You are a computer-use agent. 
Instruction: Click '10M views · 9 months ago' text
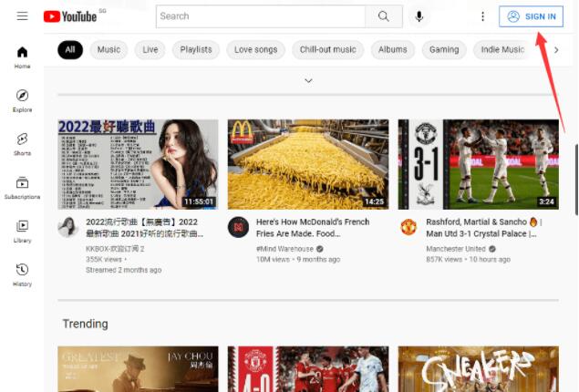[x=298, y=260]
